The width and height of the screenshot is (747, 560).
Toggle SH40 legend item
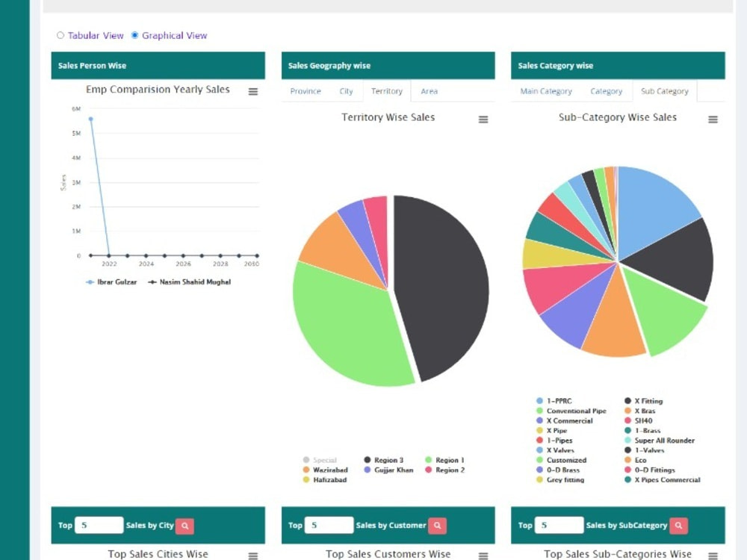(639, 421)
